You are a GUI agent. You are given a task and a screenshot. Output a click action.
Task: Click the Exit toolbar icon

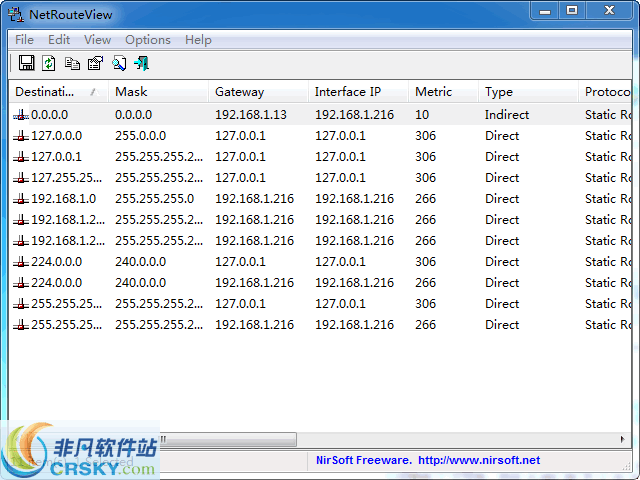142,63
